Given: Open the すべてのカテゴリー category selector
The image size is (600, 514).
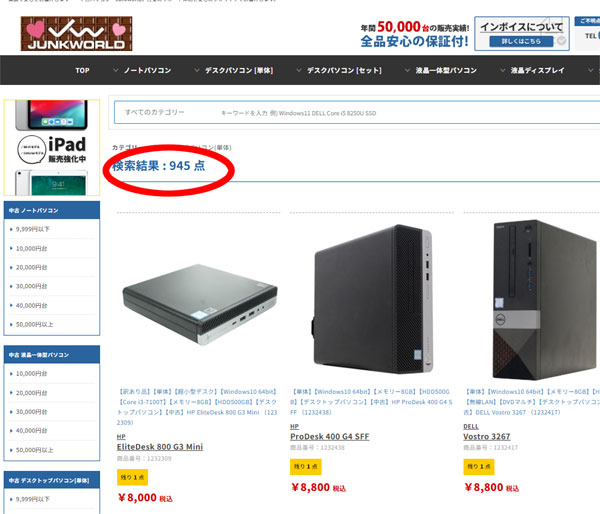Looking at the screenshot, I should 155,112.
